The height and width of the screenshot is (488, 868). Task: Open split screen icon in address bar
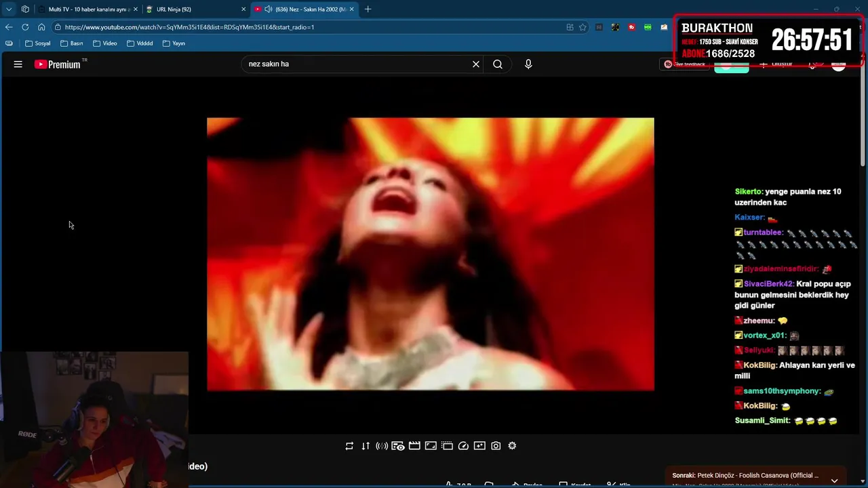570,27
